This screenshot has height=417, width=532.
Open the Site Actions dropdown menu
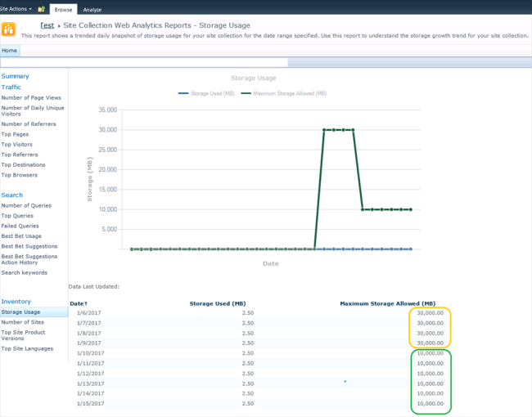pyautogui.click(x=16, y=9)
